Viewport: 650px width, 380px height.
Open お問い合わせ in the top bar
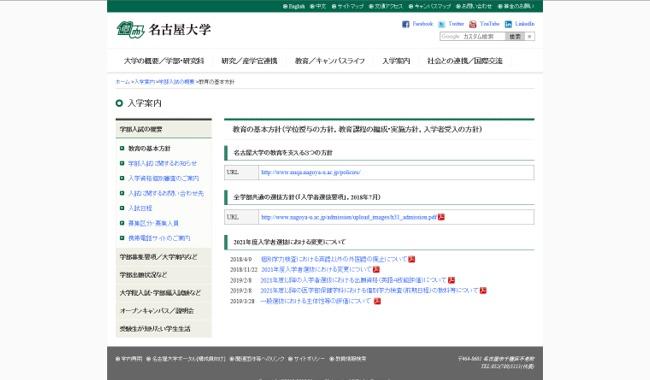point(477,6)
